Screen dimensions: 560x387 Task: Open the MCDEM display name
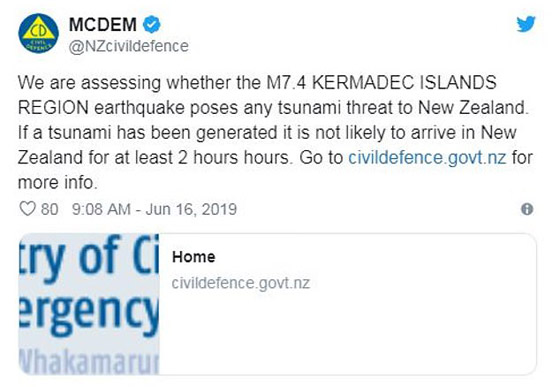(102, 25)
